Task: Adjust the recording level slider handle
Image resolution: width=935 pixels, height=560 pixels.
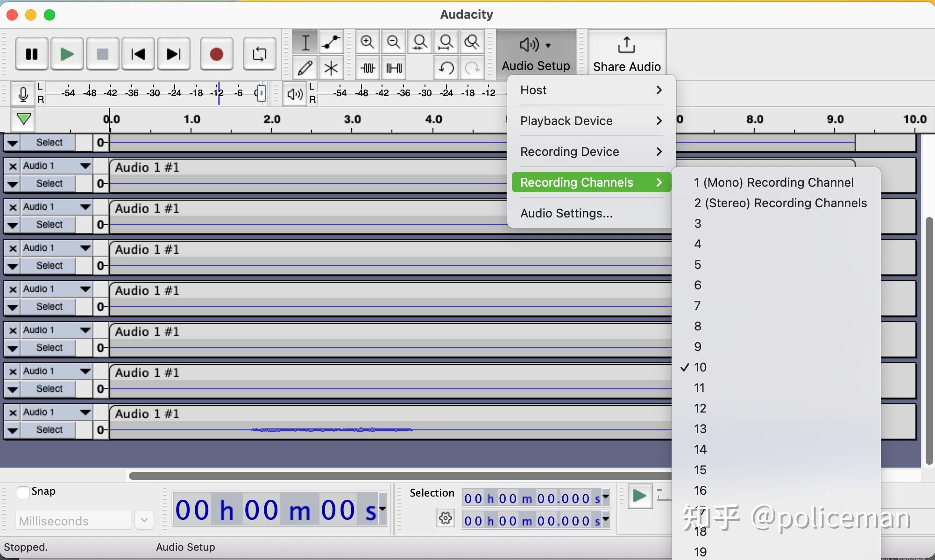Action: click(x=261, y=93)
